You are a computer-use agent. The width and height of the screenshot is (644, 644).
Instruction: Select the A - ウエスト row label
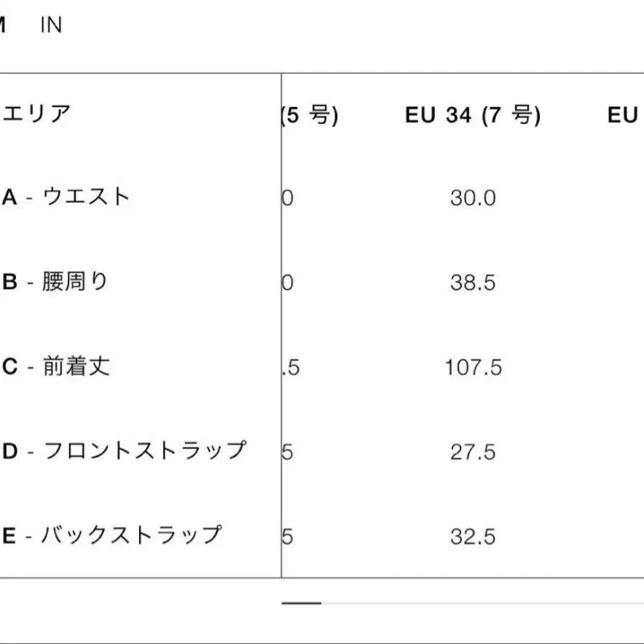(x=66, y=197)
